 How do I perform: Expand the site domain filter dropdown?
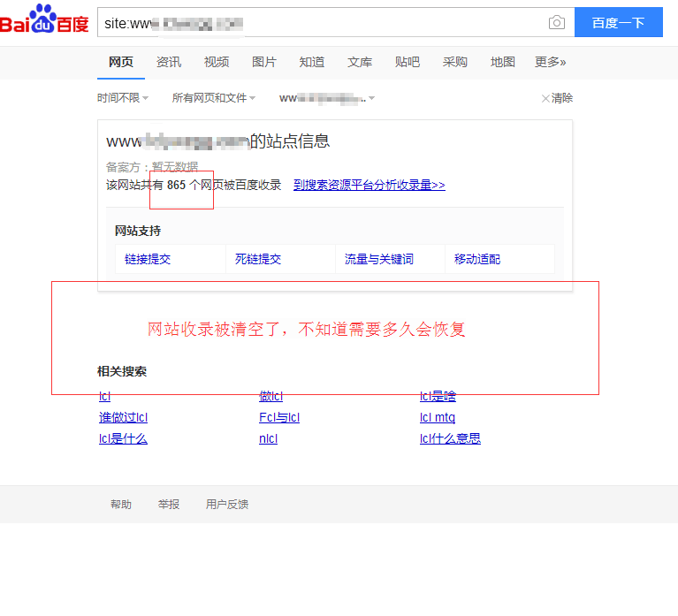point(327,99)
